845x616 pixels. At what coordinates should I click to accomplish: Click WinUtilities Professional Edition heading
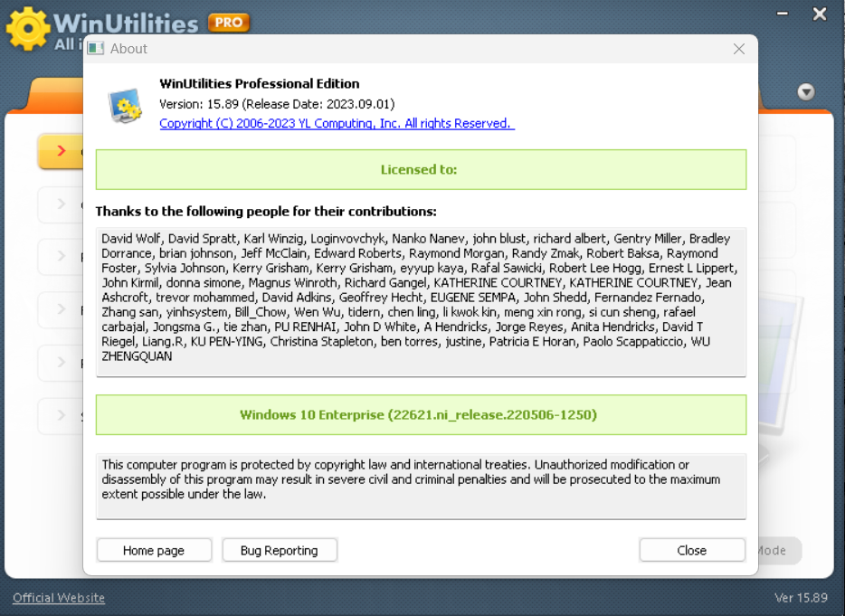click(x=260, y=83)
